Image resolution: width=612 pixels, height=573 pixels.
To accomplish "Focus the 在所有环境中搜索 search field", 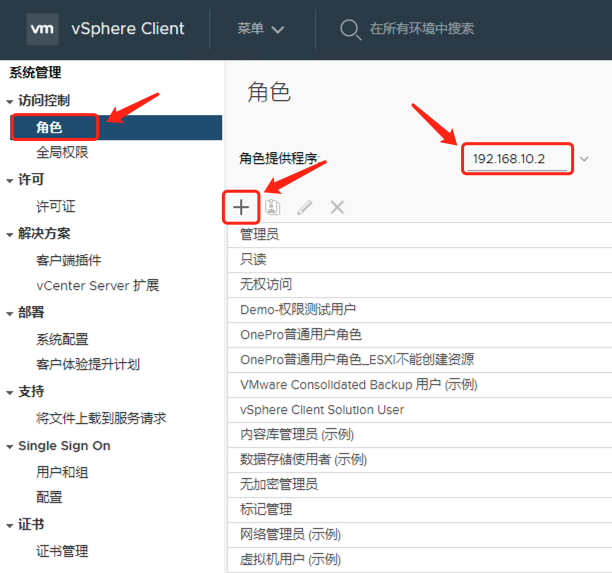I will point(422,29).
